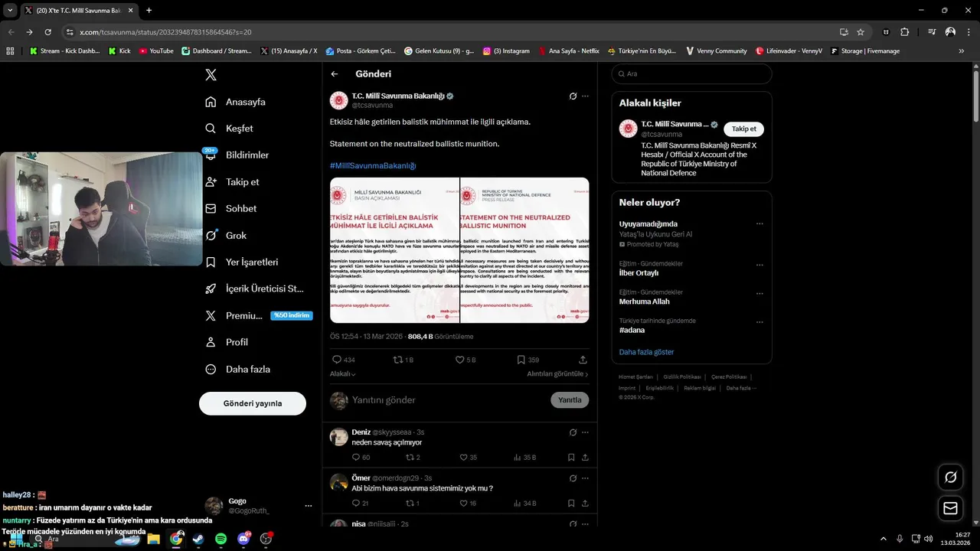
Task: Open Yer İşaretleri bookmarks in sidebar
Action: tap(241, 262)
